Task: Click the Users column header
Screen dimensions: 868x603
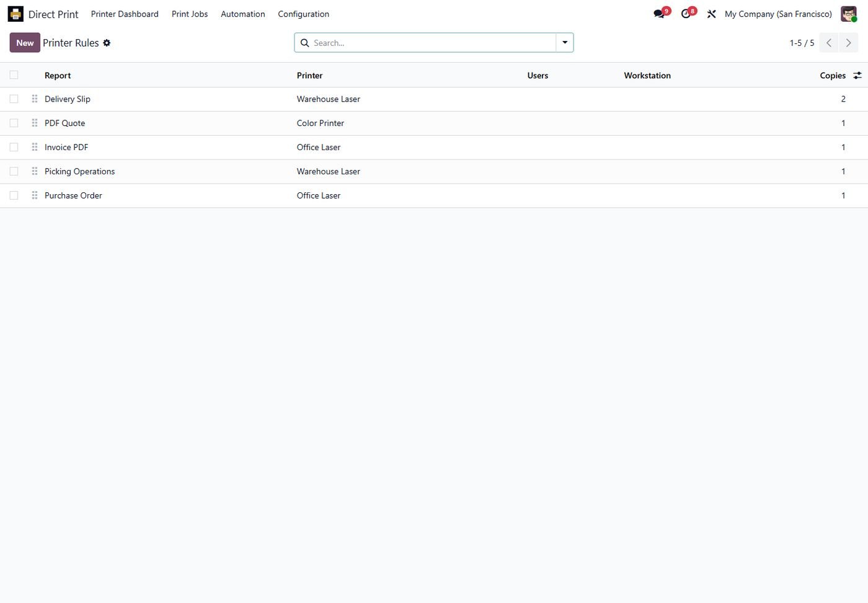Action: 538,75
